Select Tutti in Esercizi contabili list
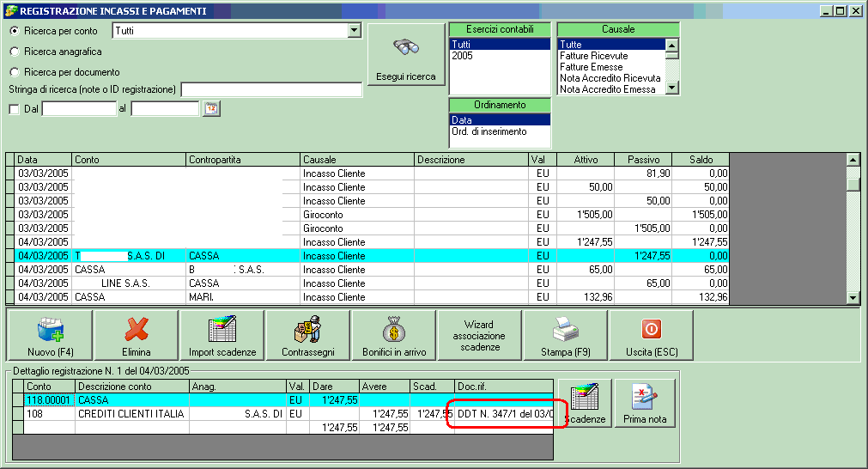The image size is (868, 469). point(500,45)
